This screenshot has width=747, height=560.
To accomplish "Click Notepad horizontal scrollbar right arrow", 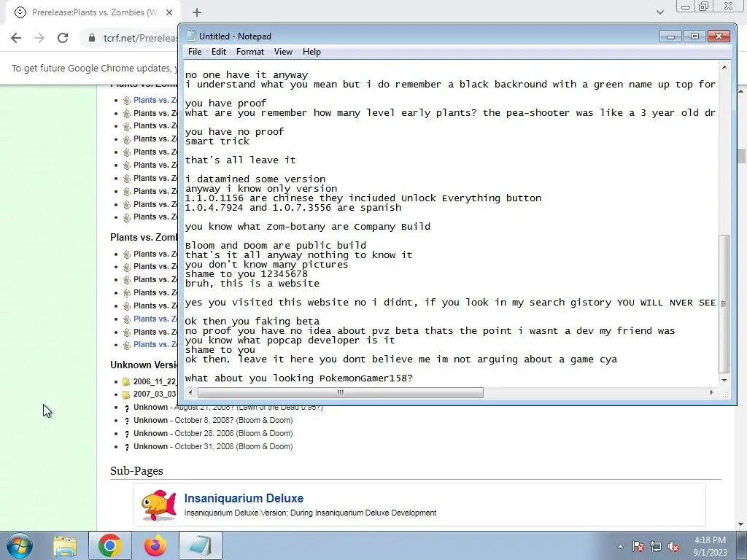I will 712,393.
